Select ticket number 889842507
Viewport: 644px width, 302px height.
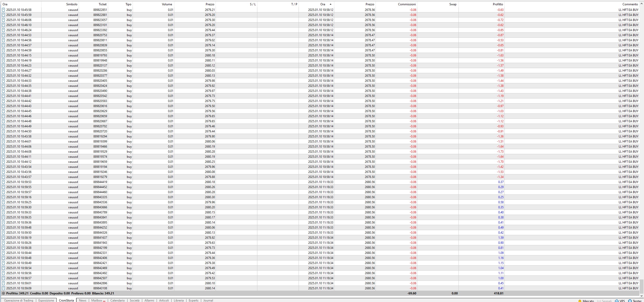pos(100,278)
